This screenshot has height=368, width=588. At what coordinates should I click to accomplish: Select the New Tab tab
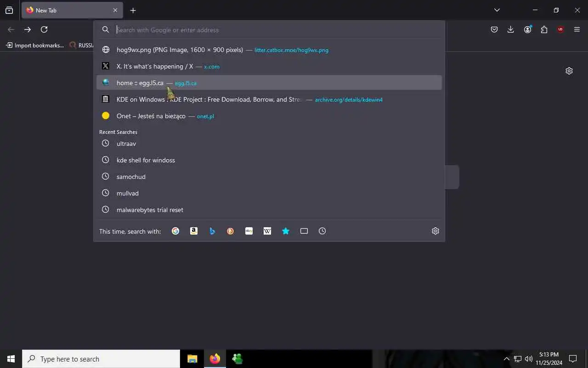[x=71, y=10]
